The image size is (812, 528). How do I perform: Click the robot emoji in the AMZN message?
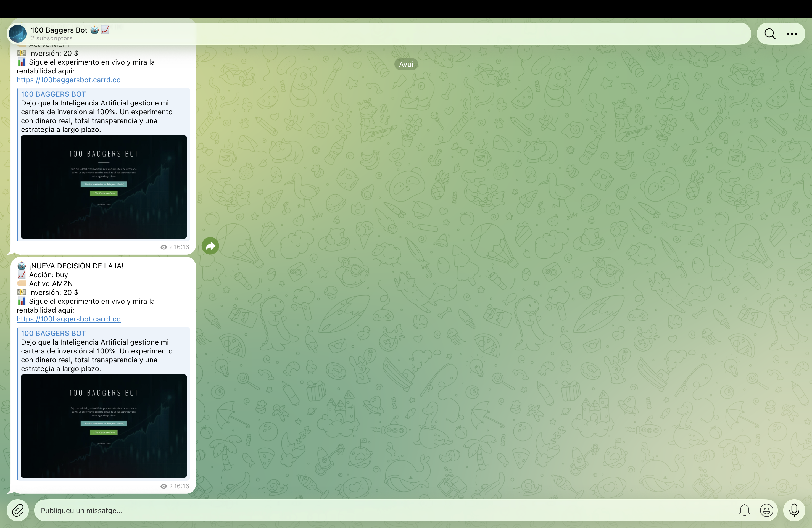click(22, 266)
